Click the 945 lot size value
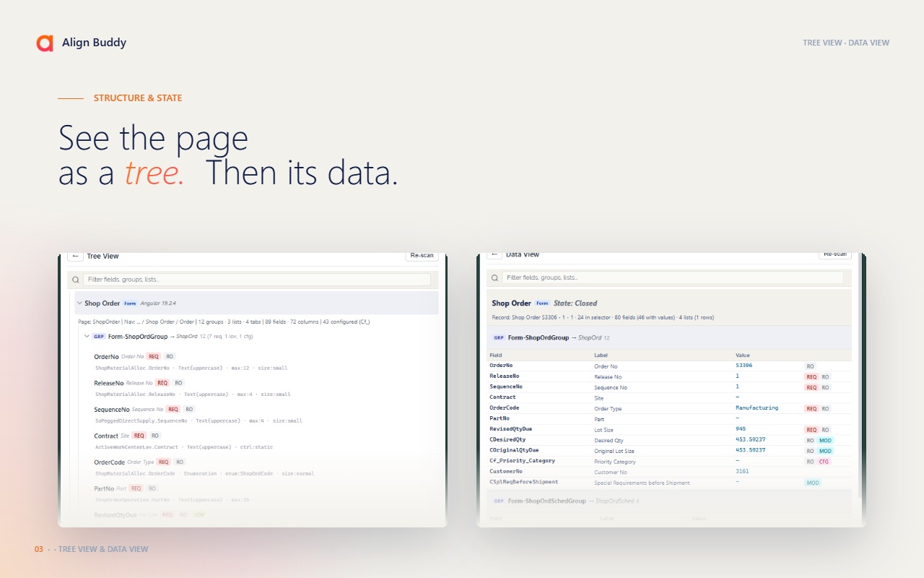Viewport: 924px width, 578px height. click(x=741, y=429)
